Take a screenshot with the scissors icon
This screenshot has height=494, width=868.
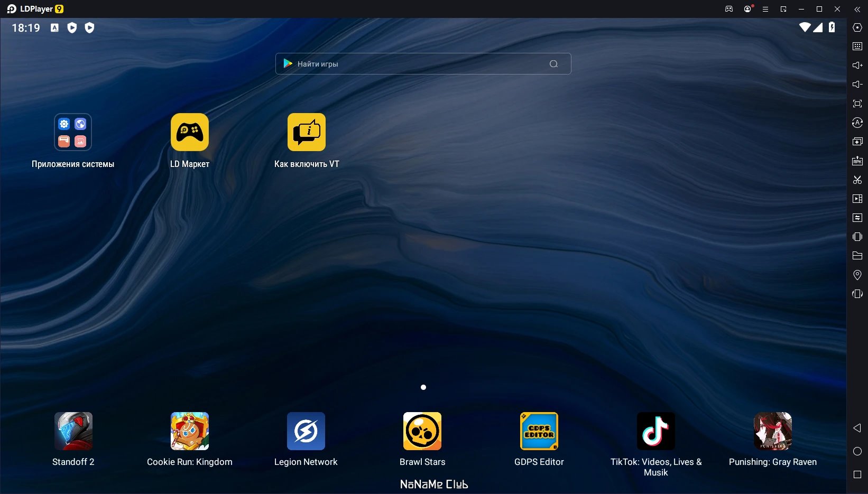pos(857,180)
